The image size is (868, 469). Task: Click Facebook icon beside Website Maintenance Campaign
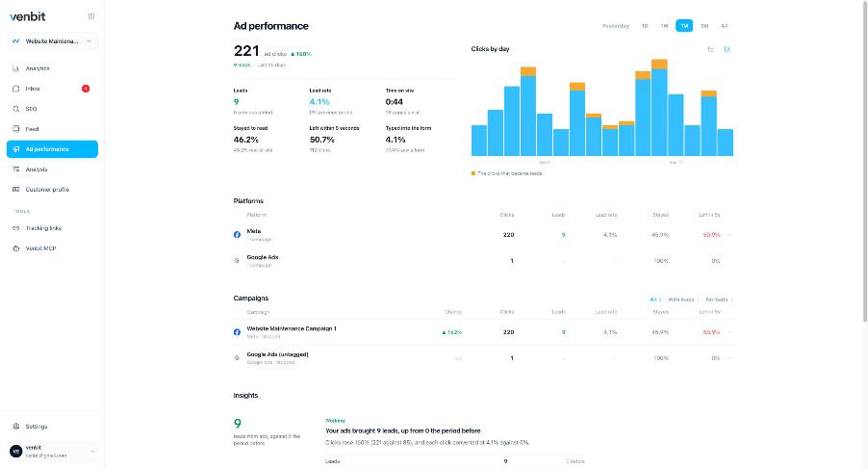pos(237,332)
